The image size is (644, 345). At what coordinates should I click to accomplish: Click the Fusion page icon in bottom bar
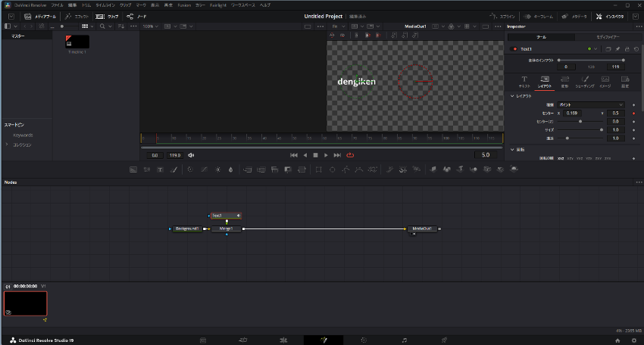(324, 340)
